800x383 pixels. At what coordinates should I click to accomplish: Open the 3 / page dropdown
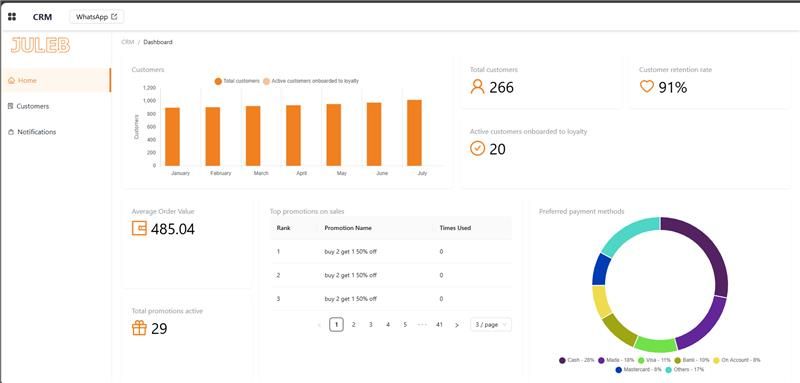pyautogui.click(x=490, y=324)
